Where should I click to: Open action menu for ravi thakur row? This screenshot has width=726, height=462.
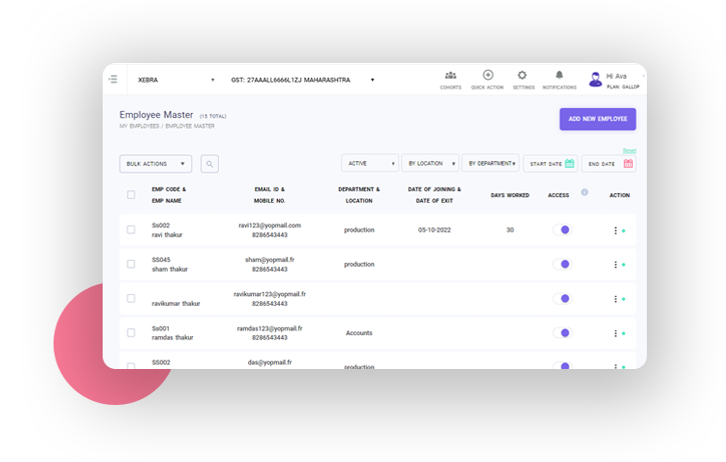[615, 230]
